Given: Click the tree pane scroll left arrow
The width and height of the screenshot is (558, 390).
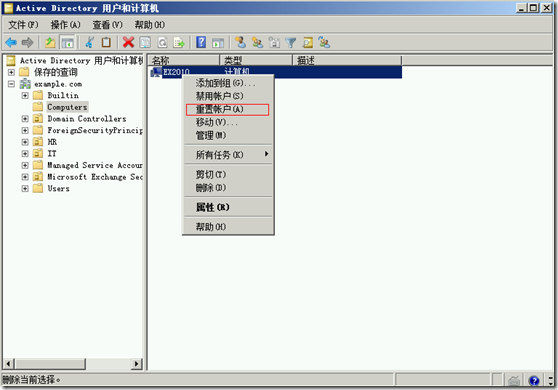Looking at the screenshot, I should pos(9,364).
